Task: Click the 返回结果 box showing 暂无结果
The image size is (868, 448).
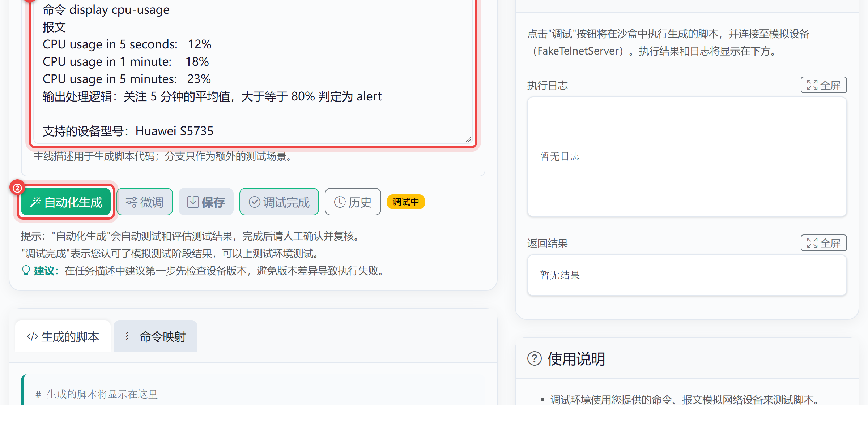Action: (687, 275)
